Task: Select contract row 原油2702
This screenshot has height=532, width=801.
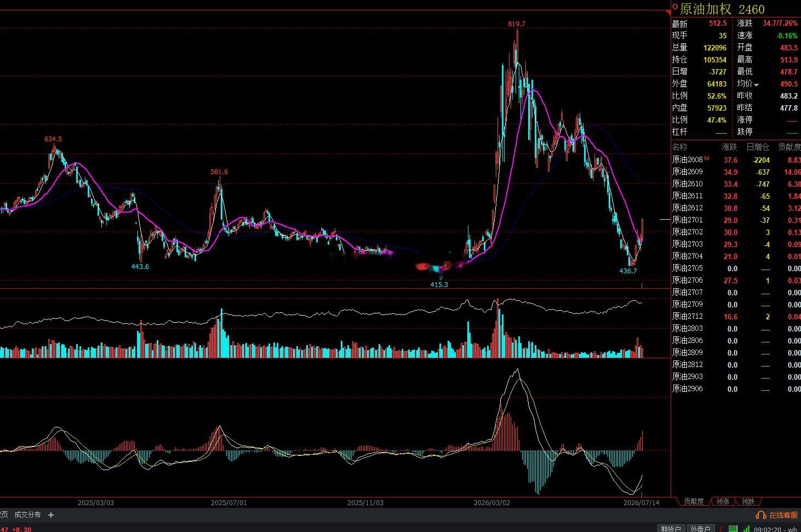Action: pos(736,232)
